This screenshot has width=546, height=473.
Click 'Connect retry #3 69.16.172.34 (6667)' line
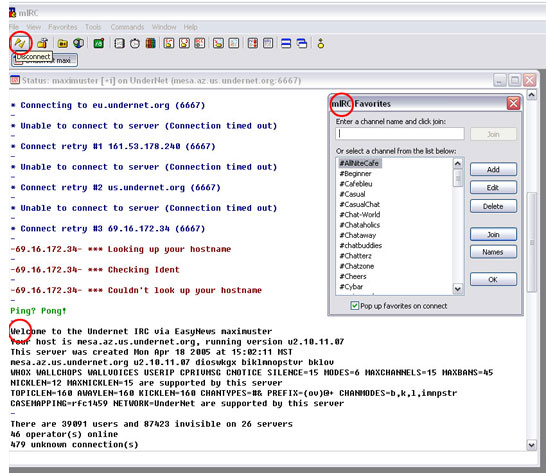click(x=108, y=228)
